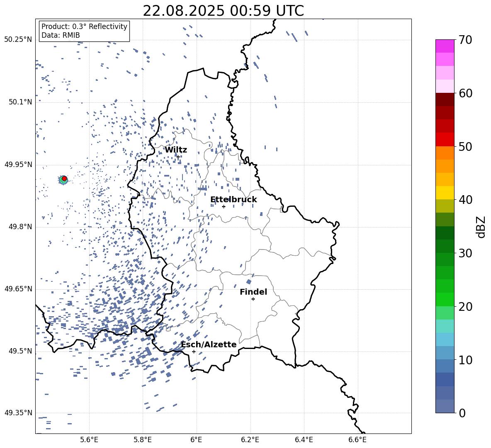The image size is (491, 448).
Task: Click the 49.5°N latitude label
Action: click(20, 351)
